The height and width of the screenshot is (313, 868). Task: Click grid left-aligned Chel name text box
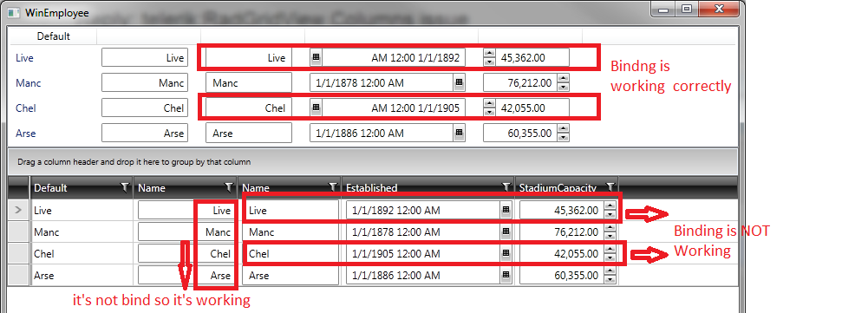290,254
